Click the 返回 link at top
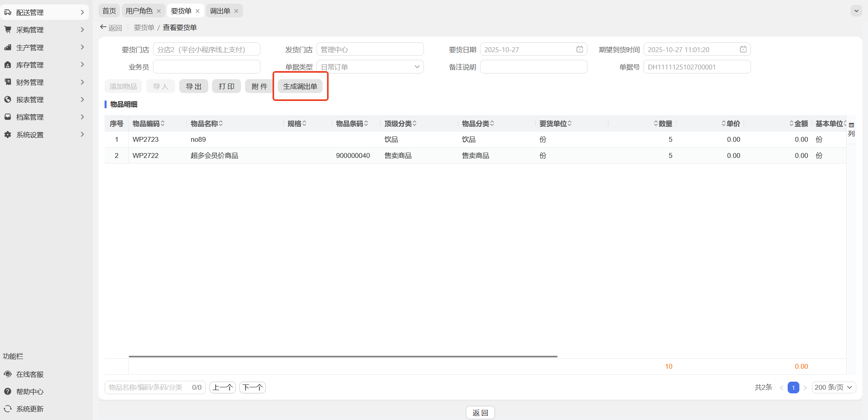868x420 pixels. click(111, 27)
